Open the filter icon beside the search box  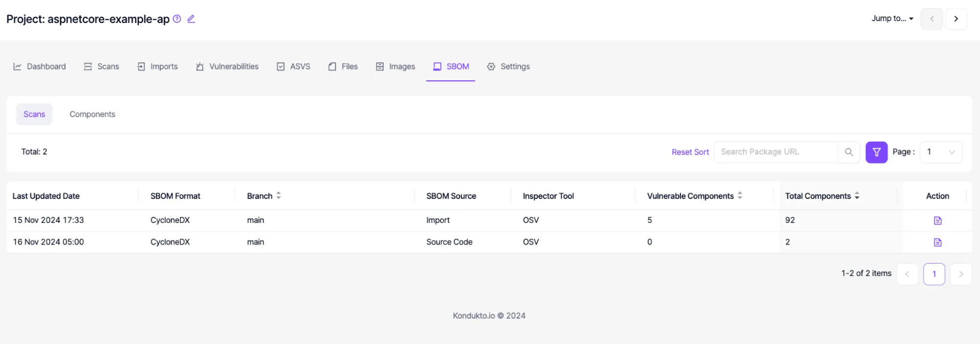[x=876, y=152]
